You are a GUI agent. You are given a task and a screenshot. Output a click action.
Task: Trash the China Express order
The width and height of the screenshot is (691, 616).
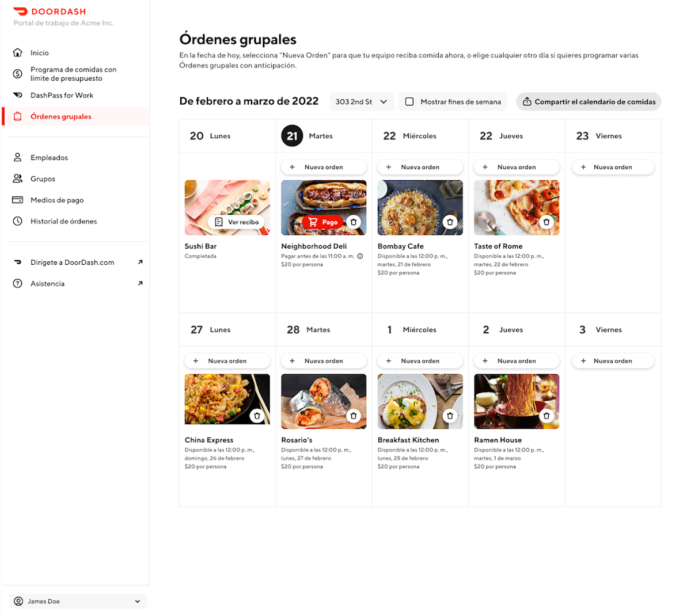click(x=257, y=416)
